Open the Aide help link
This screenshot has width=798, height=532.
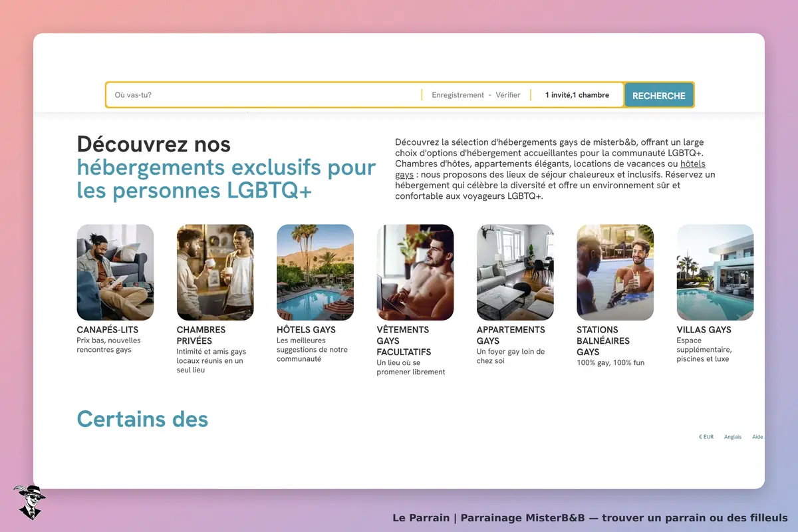pos(757,437)
